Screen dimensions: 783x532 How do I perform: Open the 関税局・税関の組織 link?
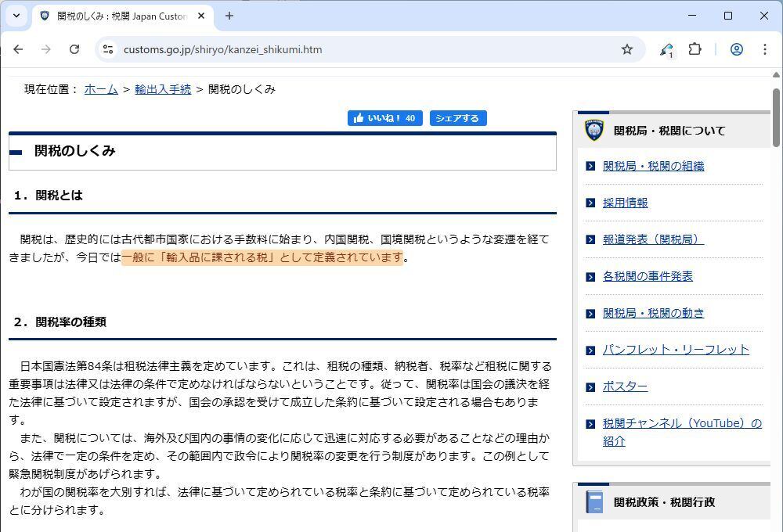coord(653,166)
